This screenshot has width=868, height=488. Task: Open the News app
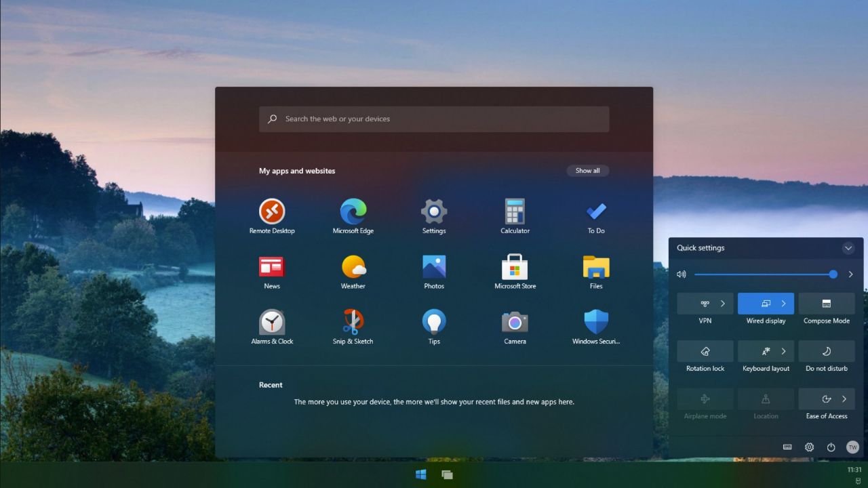point(271,272)
